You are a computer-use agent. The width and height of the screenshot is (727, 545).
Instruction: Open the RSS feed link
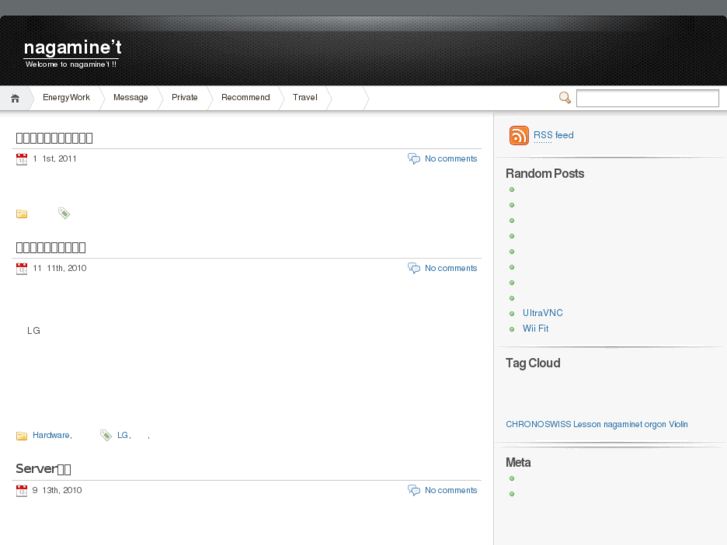coord(553,135)
